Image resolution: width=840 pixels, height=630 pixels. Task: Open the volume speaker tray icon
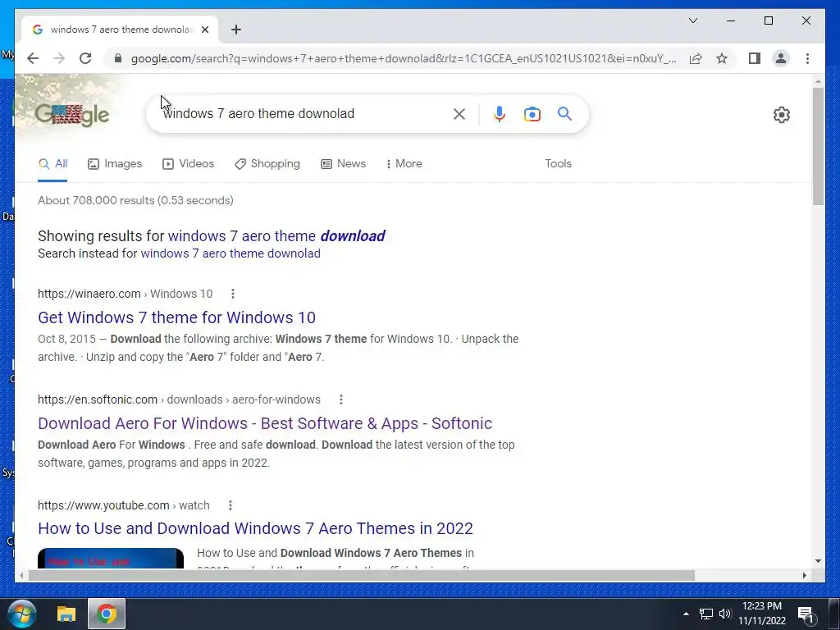click(x=725, y=614)
